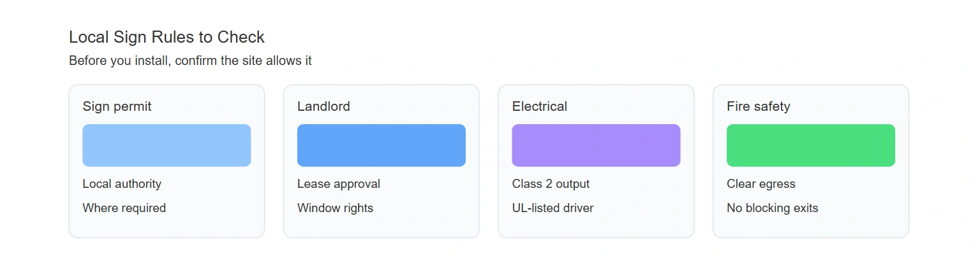
Task: Select the Electrical card title
Action: (540, 106)
